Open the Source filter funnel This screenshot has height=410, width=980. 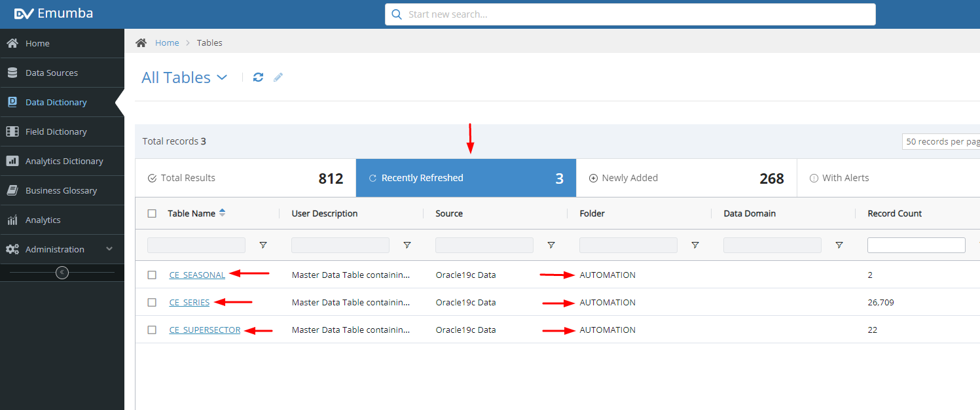[x=551, y=245]
